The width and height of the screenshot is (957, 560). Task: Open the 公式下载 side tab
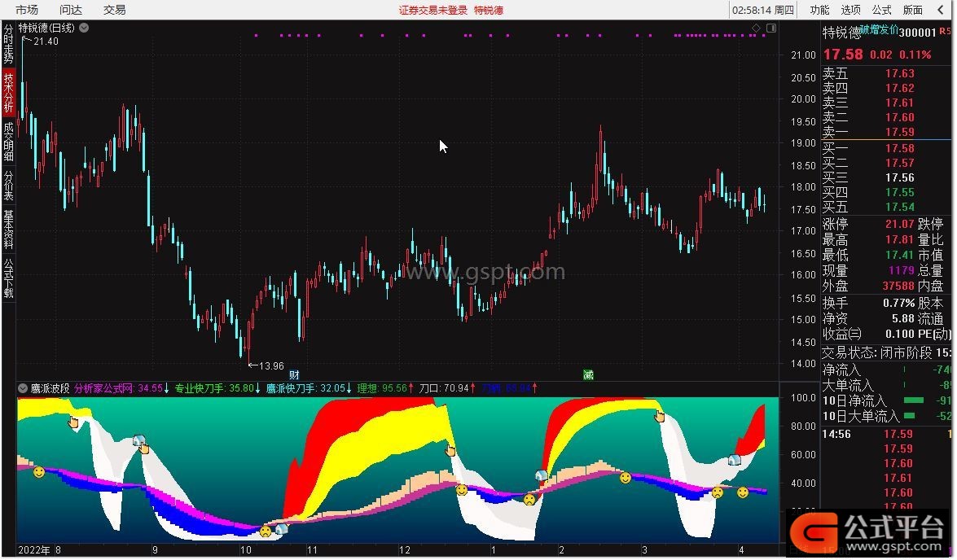click(8, 278)
